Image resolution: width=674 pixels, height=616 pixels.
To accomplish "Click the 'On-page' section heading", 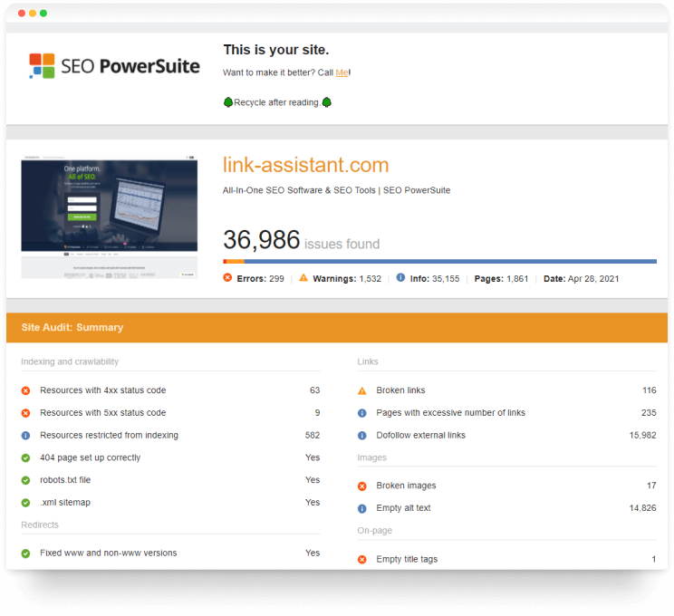I will point(374,531).
